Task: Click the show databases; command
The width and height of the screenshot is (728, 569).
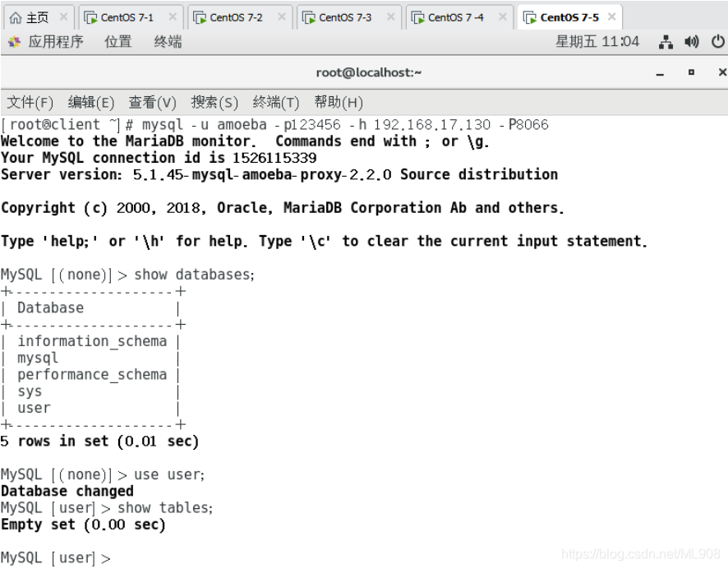Action: point(194,275)
